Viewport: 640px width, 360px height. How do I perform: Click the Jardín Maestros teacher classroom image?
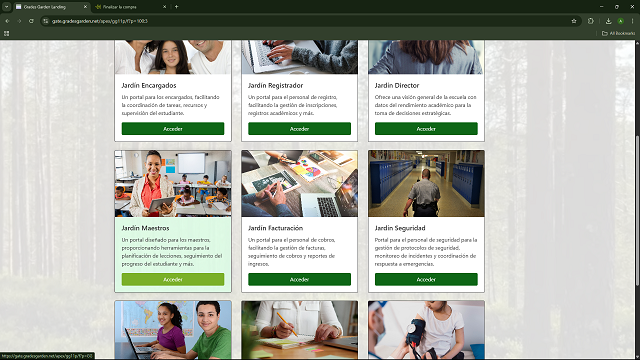[173, 183]
